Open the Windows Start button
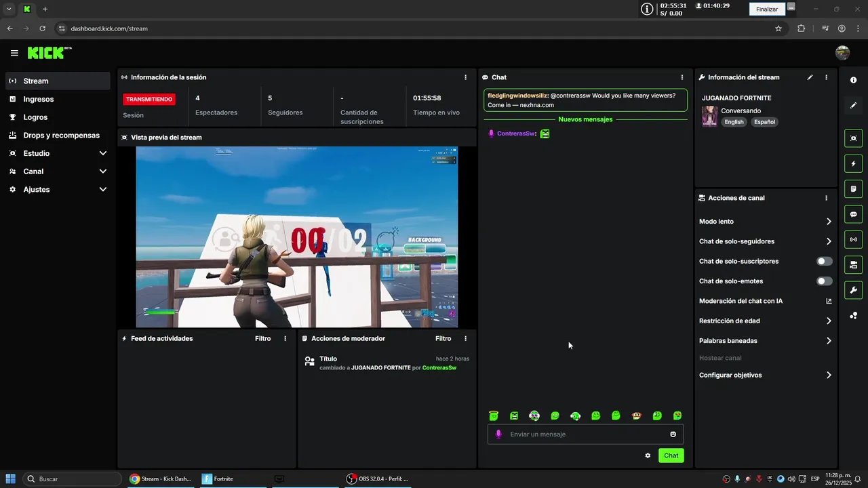 pos(11,479)
